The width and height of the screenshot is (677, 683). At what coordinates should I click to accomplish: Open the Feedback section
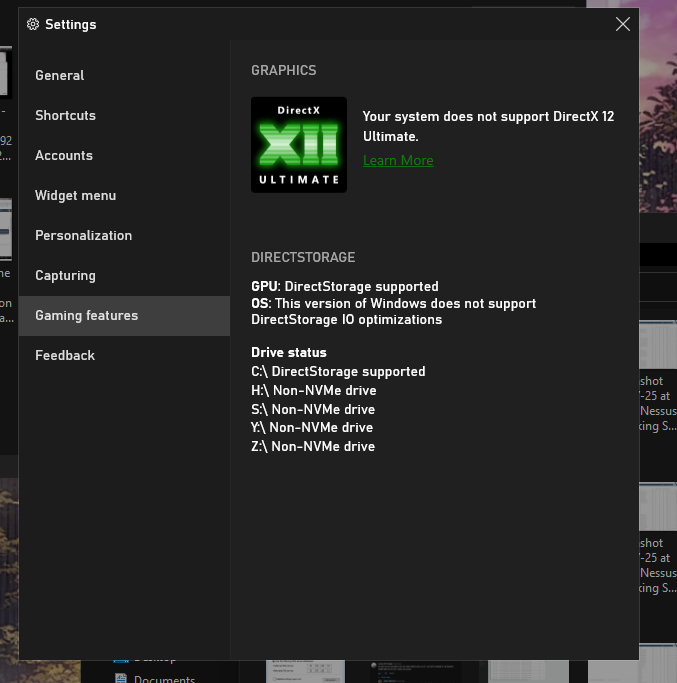point(124,356)
